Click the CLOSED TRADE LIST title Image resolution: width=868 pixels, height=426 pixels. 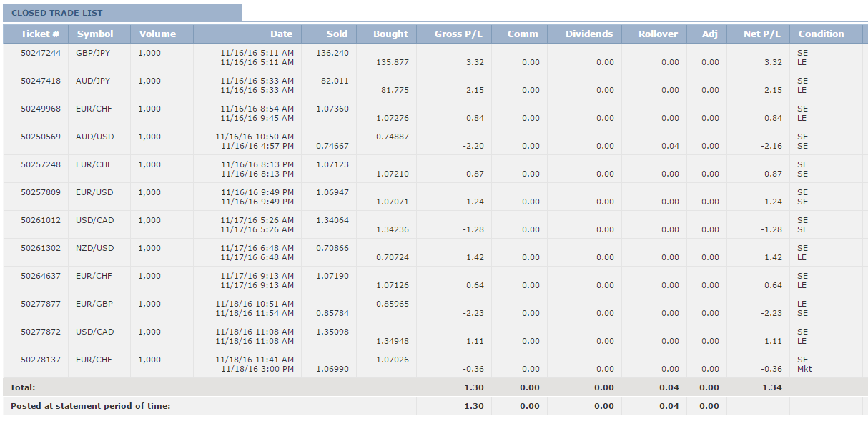pos(57,13)
